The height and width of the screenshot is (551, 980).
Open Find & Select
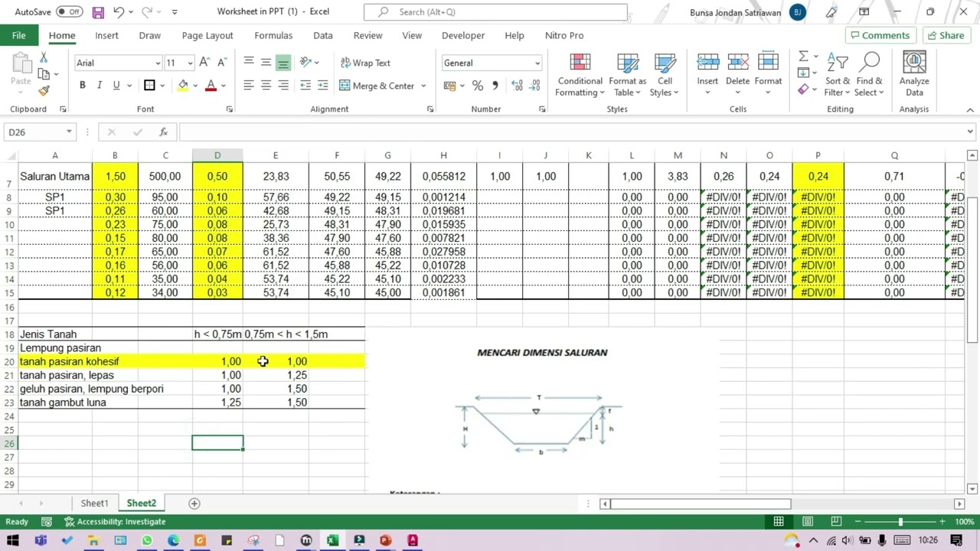(x=870, y=75)
